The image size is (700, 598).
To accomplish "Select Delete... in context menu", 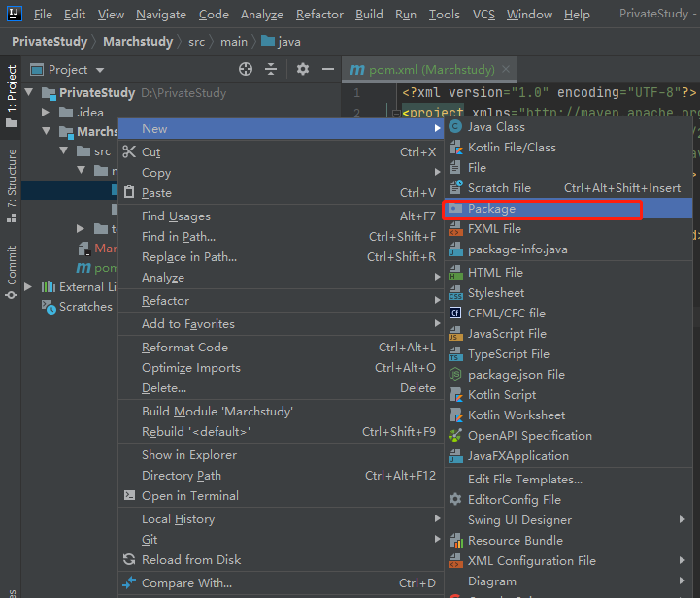I will [x=282, y=388].
